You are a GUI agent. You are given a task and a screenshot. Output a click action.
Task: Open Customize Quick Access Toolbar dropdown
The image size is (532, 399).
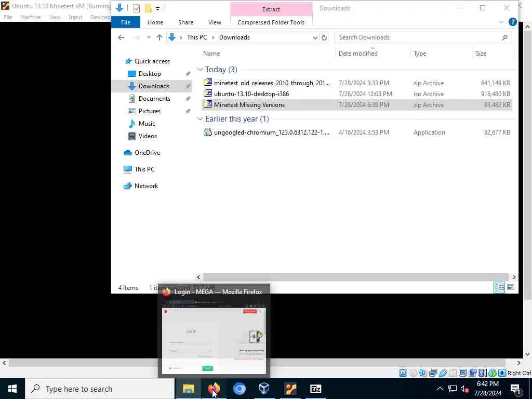pyautogui.click(x=158, y=8)
